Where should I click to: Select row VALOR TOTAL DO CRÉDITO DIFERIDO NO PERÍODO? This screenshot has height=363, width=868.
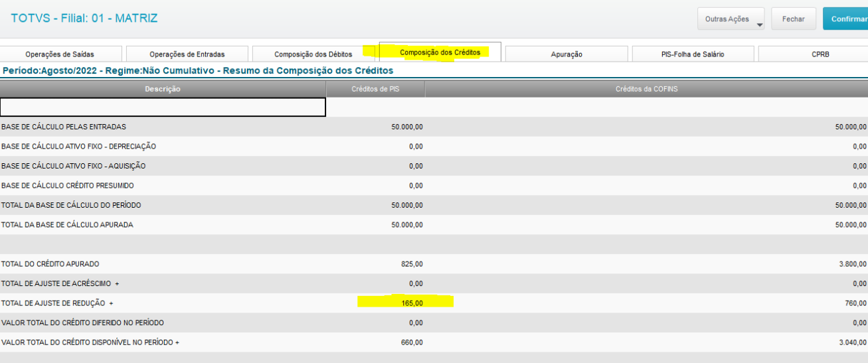(x=434, y=323)
